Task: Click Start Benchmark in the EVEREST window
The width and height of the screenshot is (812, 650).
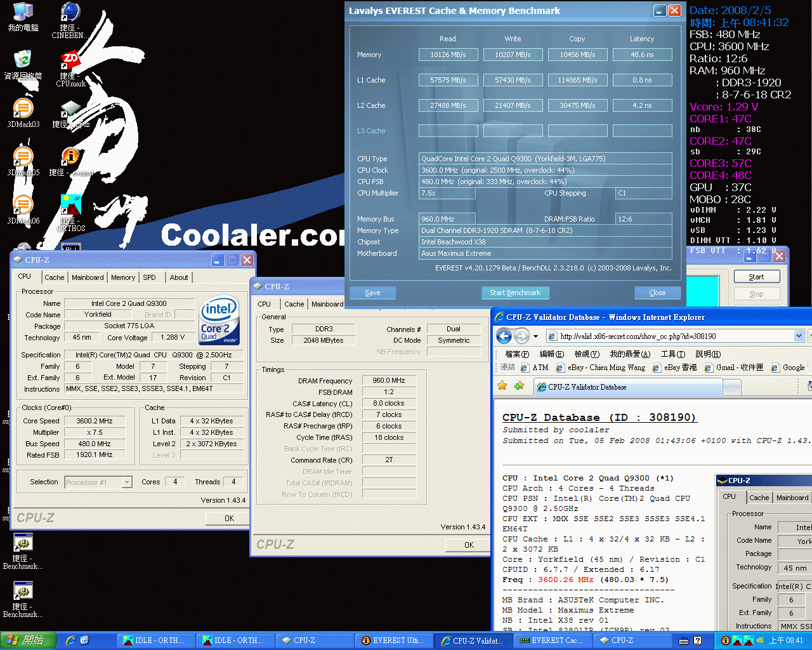Action: (x=515, y=293)
